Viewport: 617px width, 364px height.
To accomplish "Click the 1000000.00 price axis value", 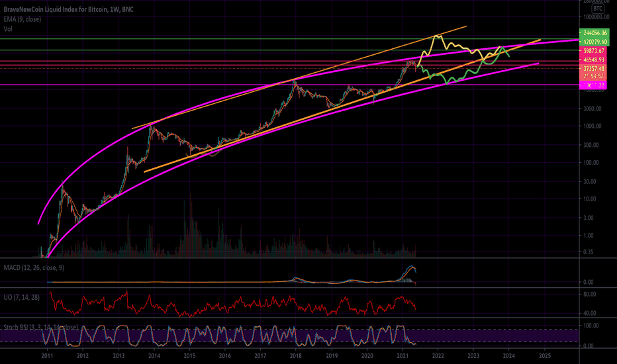I will point(597,17).
